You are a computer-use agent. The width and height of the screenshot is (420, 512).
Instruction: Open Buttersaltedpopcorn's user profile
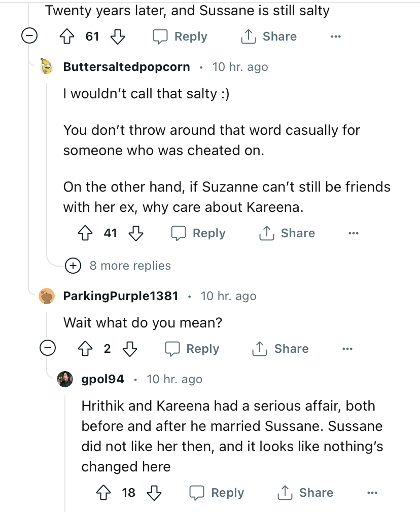click(x=126, y=67)
